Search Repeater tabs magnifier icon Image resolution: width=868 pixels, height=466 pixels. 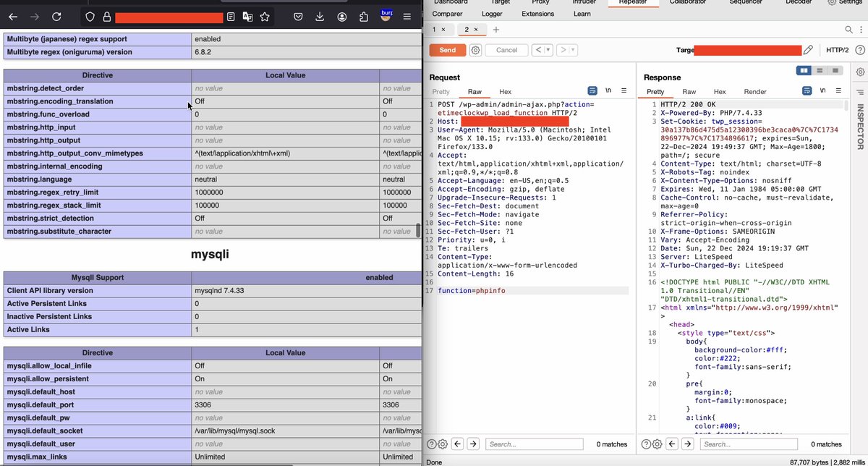point(849,30)
